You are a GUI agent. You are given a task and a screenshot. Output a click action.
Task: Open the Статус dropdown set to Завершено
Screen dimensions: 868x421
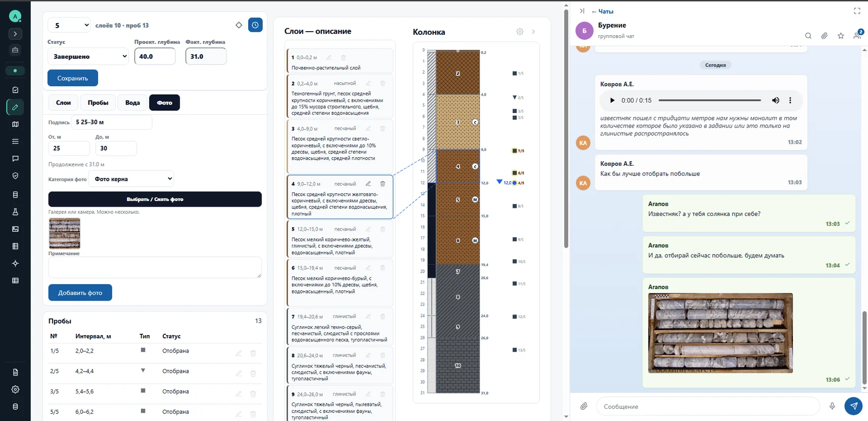(88, 56)
